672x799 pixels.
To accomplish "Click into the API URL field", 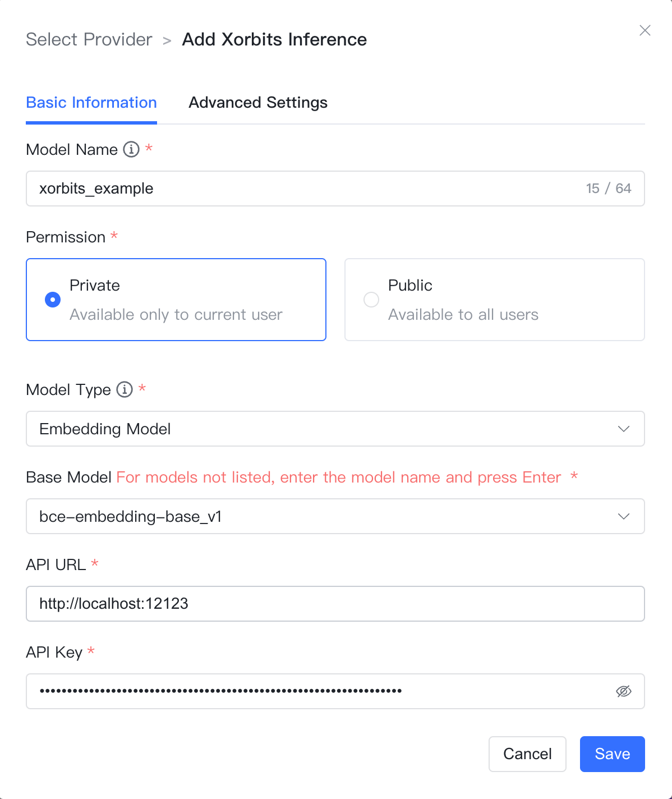I will point(335,604).
